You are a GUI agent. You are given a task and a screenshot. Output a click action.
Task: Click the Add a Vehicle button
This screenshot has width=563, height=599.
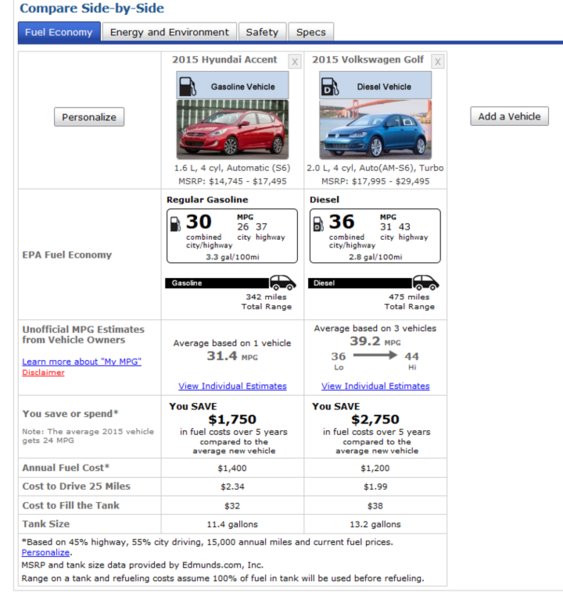click(x=509, y=116)
